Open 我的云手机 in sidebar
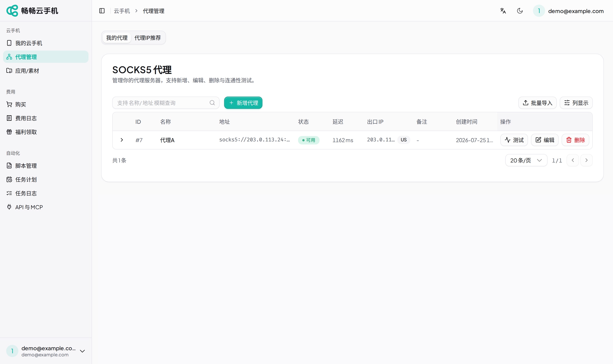The height and width of the screenshot is (364, 613). [46, 43]
